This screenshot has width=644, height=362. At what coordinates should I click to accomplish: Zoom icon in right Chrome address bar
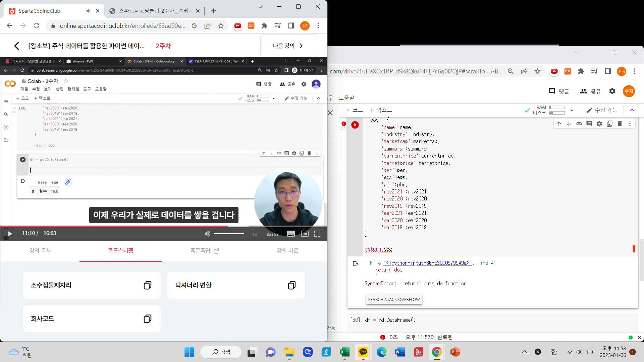[511, 71]
